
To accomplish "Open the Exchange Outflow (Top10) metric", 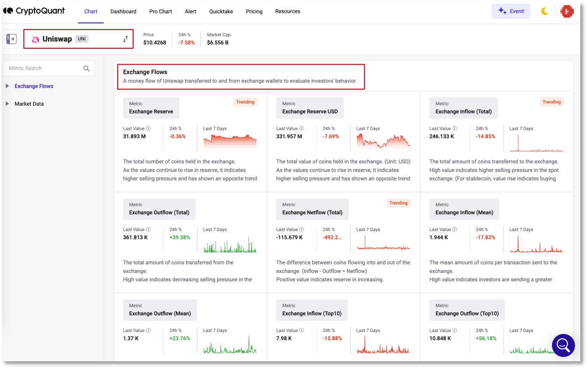I will click(x=467, y=310).
